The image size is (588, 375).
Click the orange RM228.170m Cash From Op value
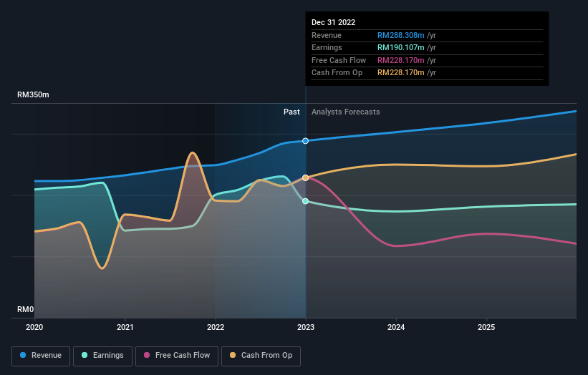pos(400,73)
